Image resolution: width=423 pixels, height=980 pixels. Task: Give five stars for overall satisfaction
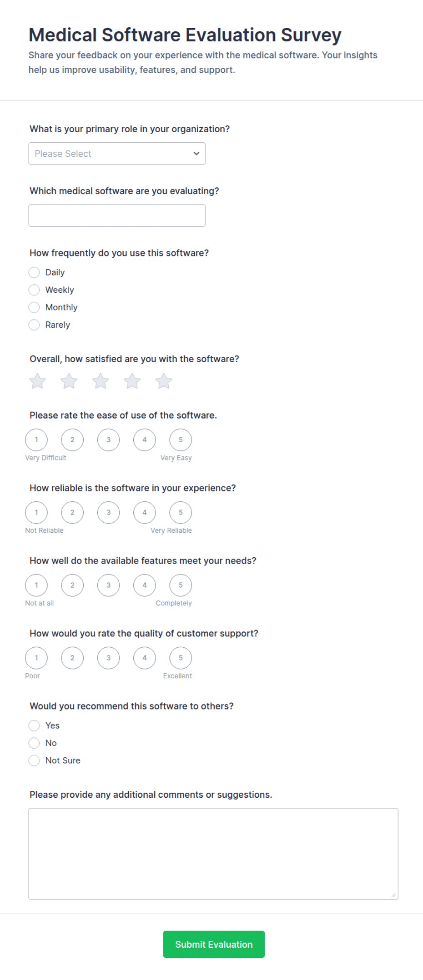pos(164,381)
